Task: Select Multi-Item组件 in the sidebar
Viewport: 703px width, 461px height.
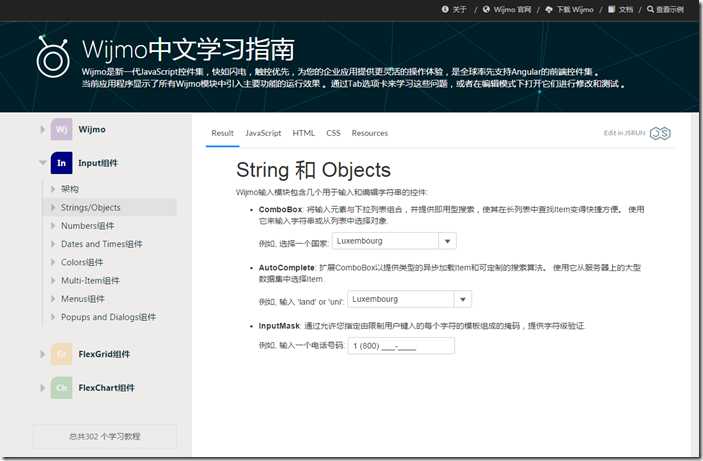Action: [x=90, y=280]
